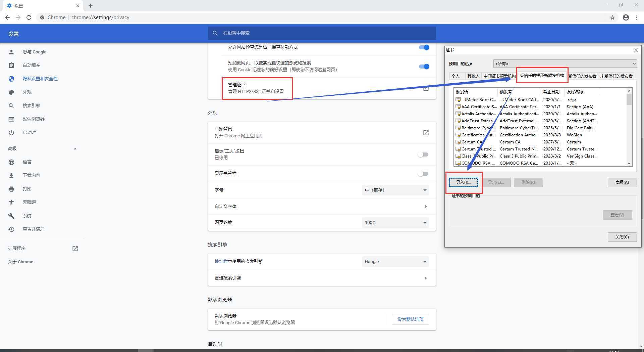
Task: Switch to 中间证书颁发机构 tab
Action: coord(499,76)
